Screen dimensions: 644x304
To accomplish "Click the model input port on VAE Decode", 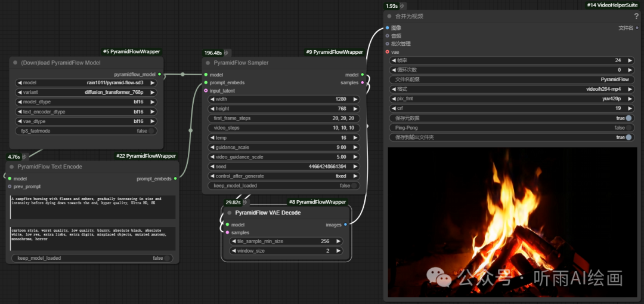I will click(227, 225).
